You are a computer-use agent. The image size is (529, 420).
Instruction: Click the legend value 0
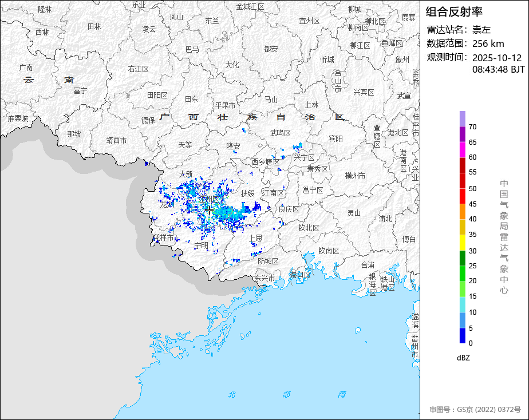(471, 343)
